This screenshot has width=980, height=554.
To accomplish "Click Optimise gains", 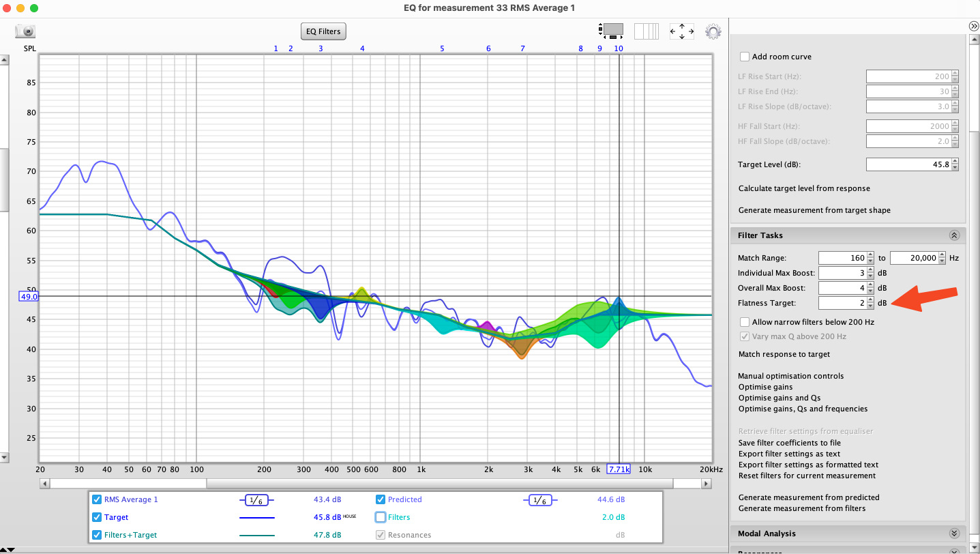I will click(765, 387).
